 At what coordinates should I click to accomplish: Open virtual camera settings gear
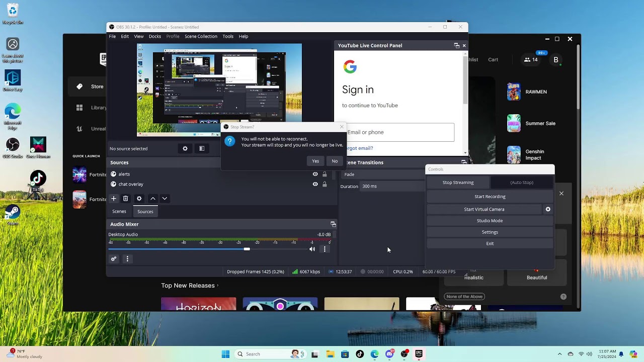coord(548,209)
